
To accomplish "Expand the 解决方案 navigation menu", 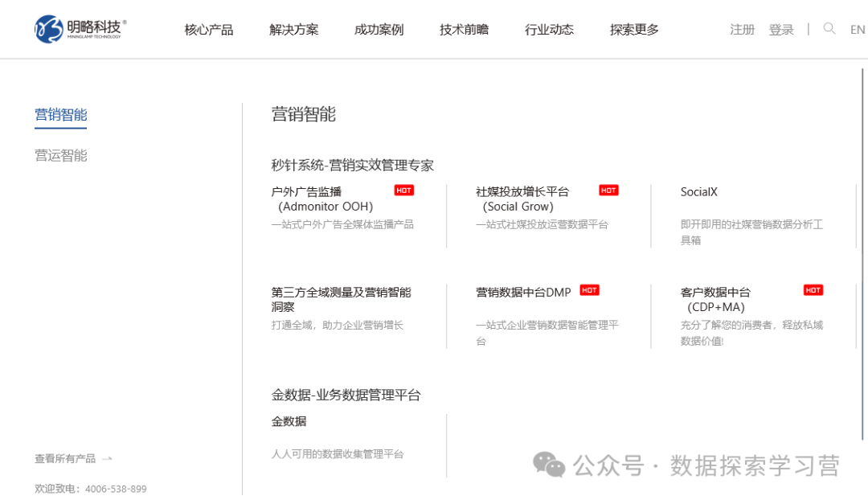I will pos(293,30).
